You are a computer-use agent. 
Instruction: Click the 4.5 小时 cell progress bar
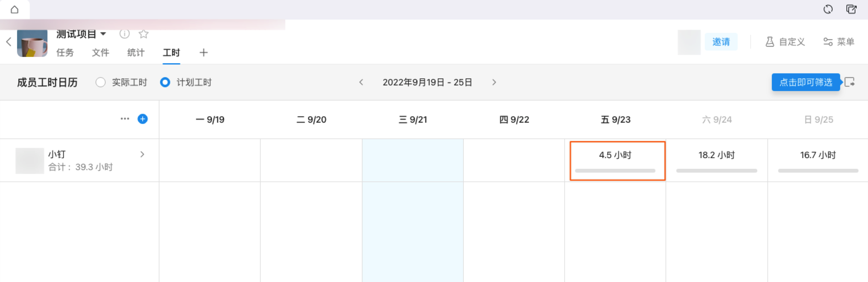tap(615, 171)
